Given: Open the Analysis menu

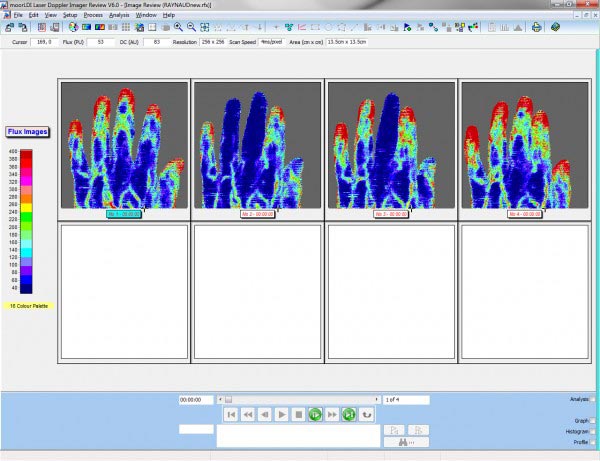Looking at the screenshot, I should (x=119, y=16).
